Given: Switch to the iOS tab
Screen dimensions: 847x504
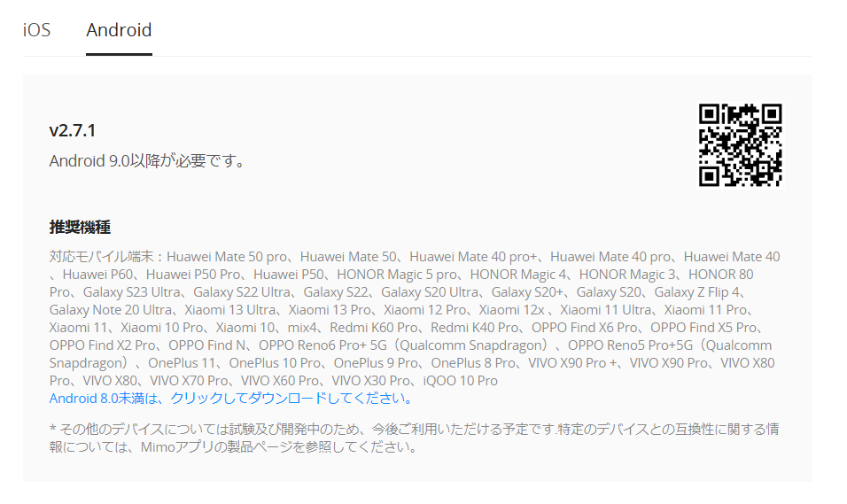Looking at the screenshot, I should [36, 30].
